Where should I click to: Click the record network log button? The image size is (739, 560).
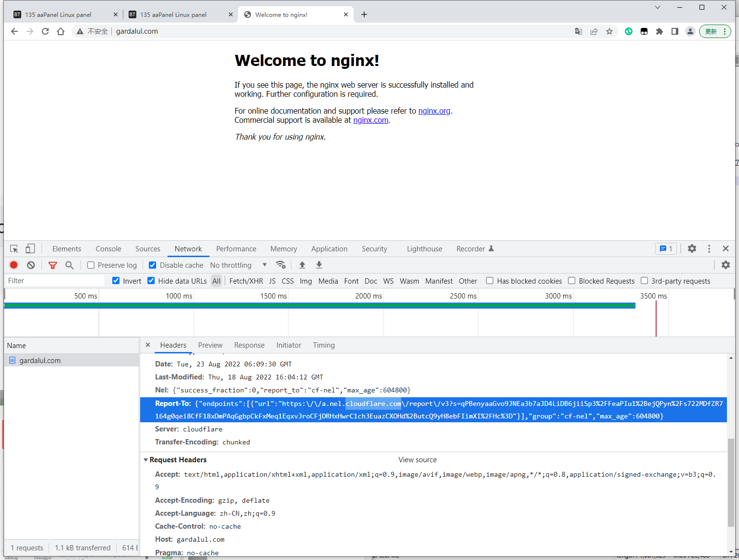point(14,265)
